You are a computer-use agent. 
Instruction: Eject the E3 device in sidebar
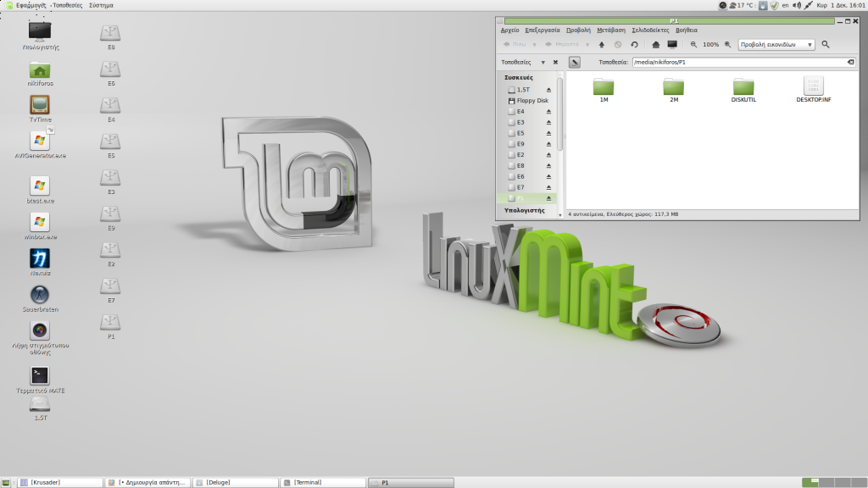point(548,122)
